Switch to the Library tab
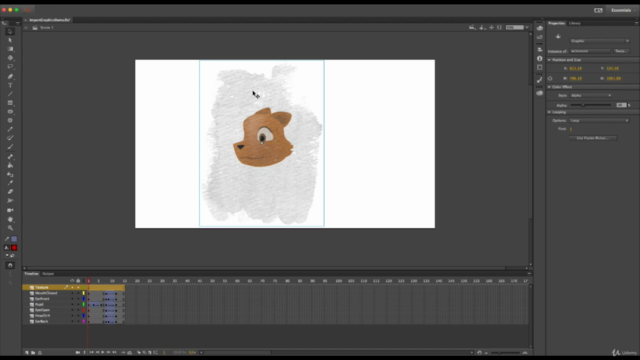 pyautogui.click(x=575, y=23)
